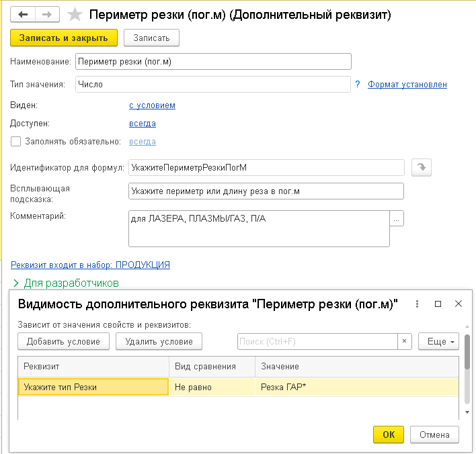Enable the 'Заполнять обязательно' checkbox

tap(16, 142)
